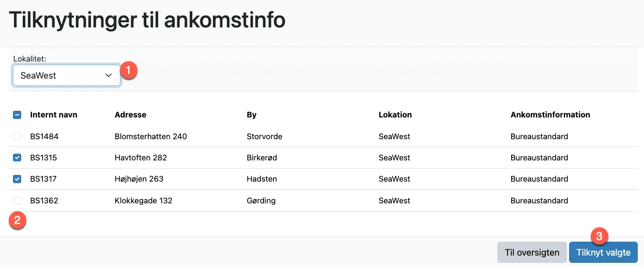Toggle the select-all checkbox in table header
The width and height of the screenshot is (644, 267).
pyautogui.click(x=17, y=115)
